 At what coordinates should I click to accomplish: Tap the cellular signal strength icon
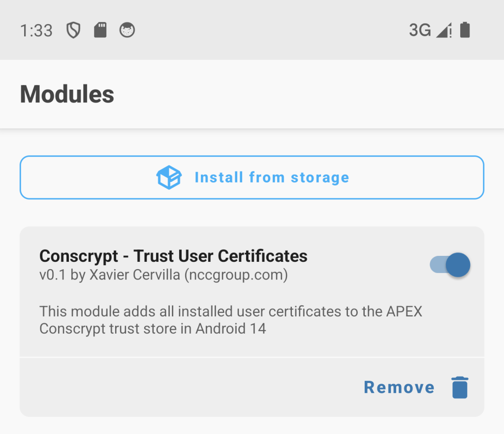[x=444, y=31]
